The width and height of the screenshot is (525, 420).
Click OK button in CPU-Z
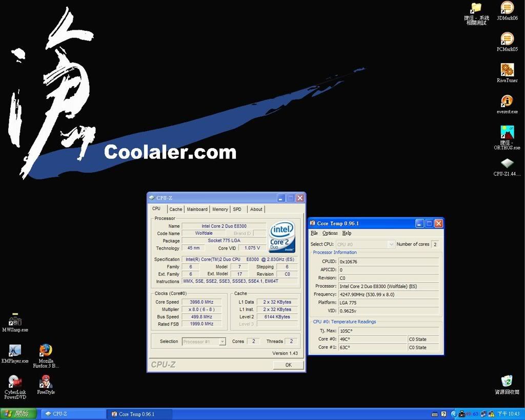[x=288, y=365]
